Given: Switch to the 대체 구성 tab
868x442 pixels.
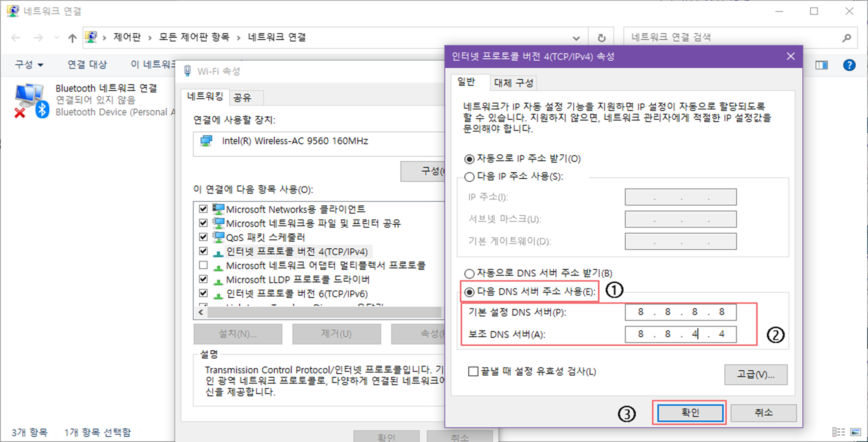Looking at the screenshot, I should pos(513,83).
